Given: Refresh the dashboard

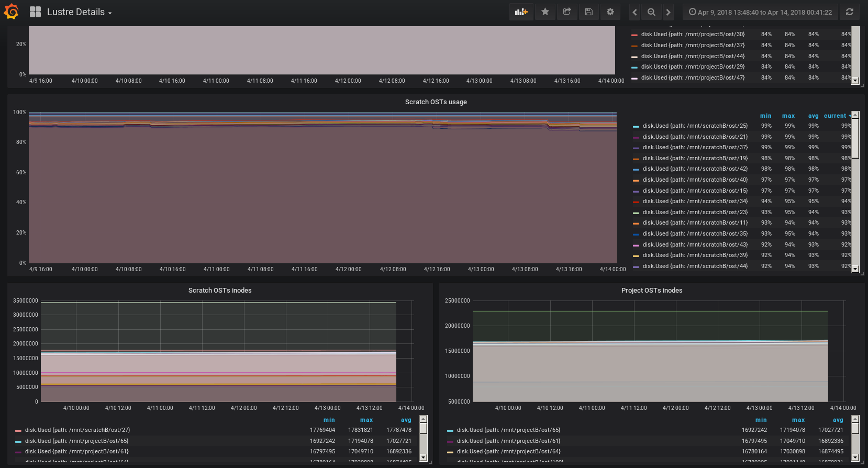Looking at the screenshot, I should pyautogui.click(x=849, y=12).
